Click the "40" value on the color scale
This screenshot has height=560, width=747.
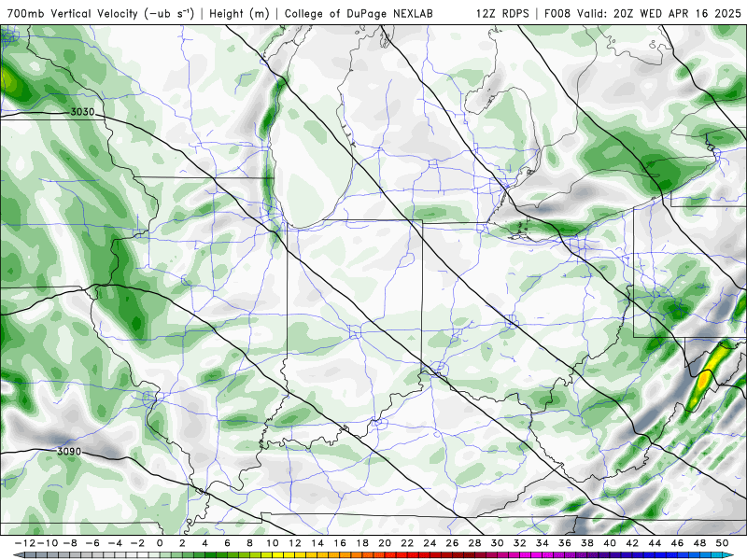point(610,543)
